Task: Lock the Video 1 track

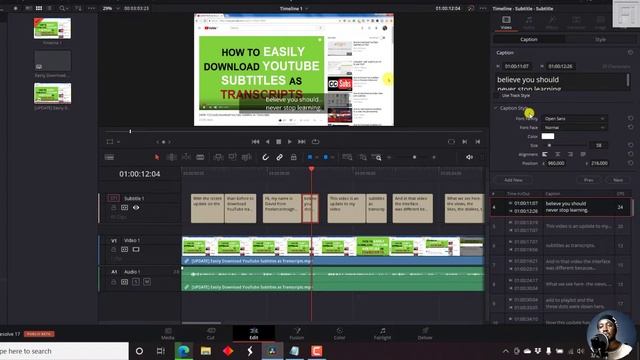Action: pos(113,249)
